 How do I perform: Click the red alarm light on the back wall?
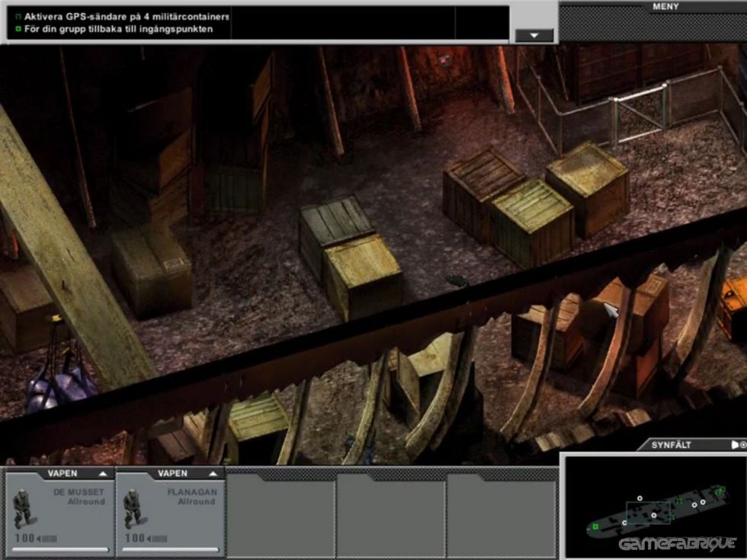tap(444, 60)
